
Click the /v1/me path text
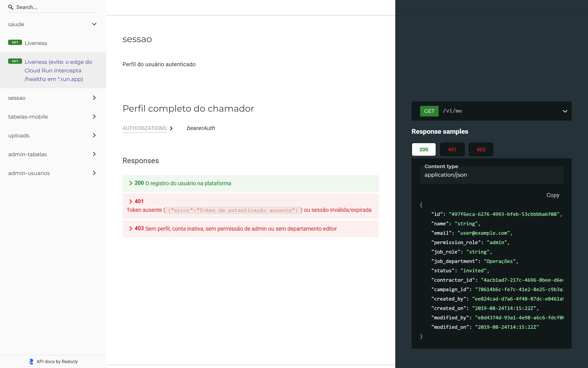pos(452,111)
